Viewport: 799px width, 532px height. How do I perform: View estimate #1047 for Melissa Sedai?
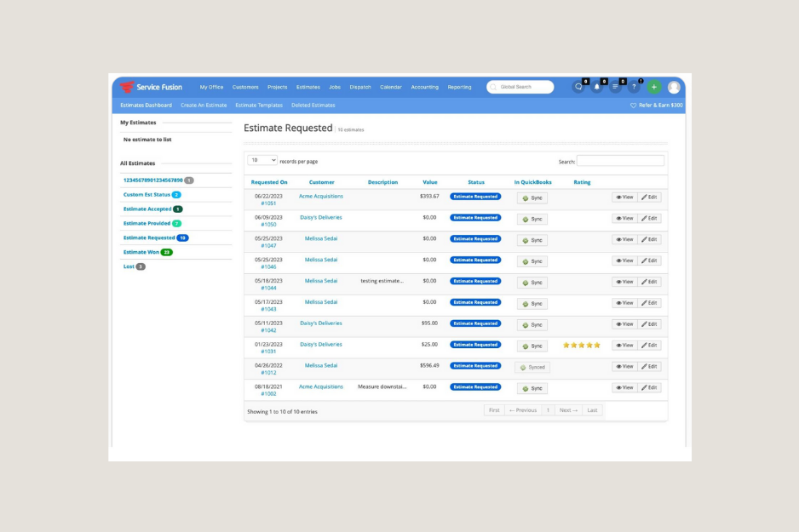(624, 239)
